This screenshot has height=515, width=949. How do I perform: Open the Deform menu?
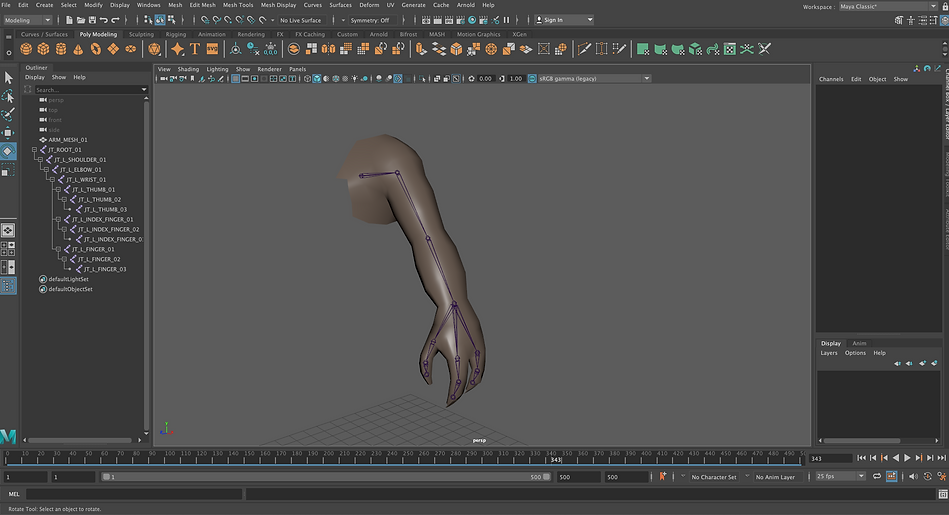369,5
